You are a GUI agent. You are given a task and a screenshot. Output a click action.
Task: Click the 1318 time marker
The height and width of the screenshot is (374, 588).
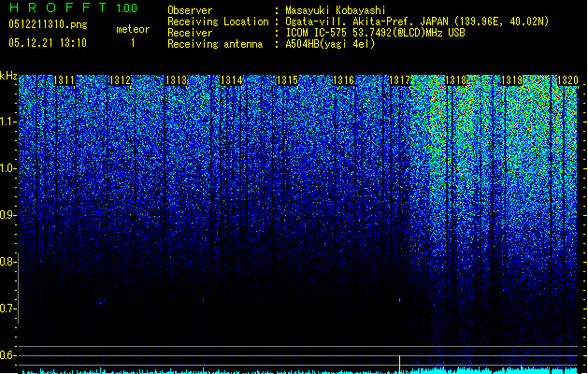coord(455,80)
